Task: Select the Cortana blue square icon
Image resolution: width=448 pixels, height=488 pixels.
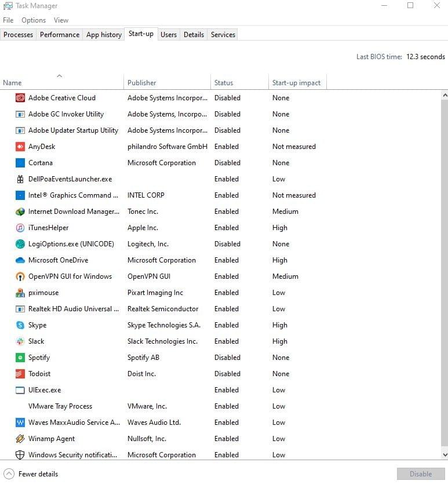Action: 20,163
